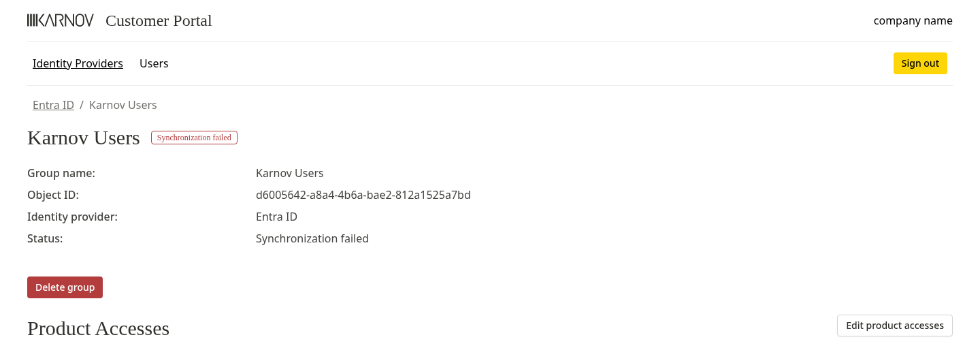Switch to the Users tab
This screenshot has height=348, width=980.
(154, 63)
